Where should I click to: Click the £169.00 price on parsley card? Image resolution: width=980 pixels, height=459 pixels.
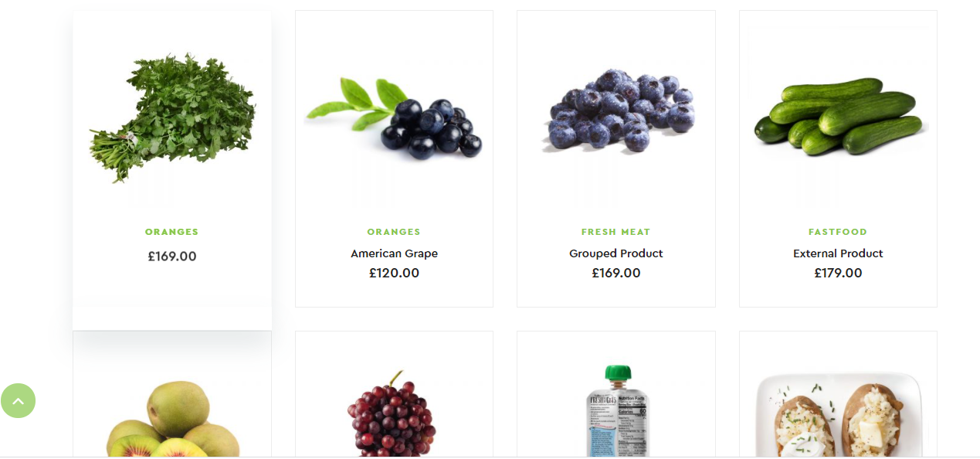(172, 256)
